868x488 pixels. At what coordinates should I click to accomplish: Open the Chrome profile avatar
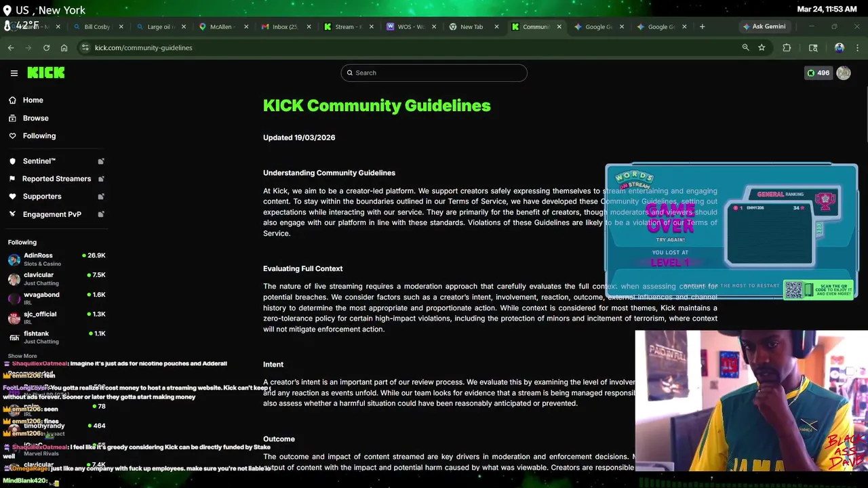[840, 47]
